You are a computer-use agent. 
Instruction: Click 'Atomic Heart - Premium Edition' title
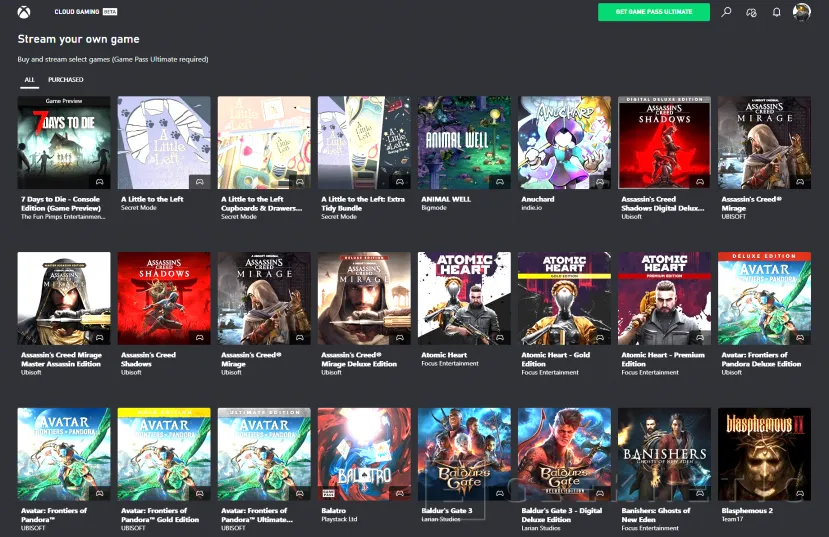[x=663, y=359]
